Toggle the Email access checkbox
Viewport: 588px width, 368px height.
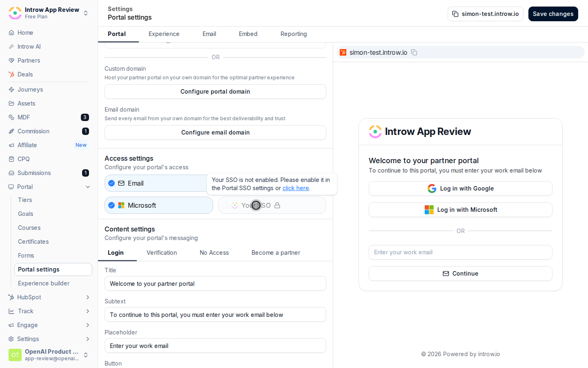pyautogui.click(x=111, y=183)
